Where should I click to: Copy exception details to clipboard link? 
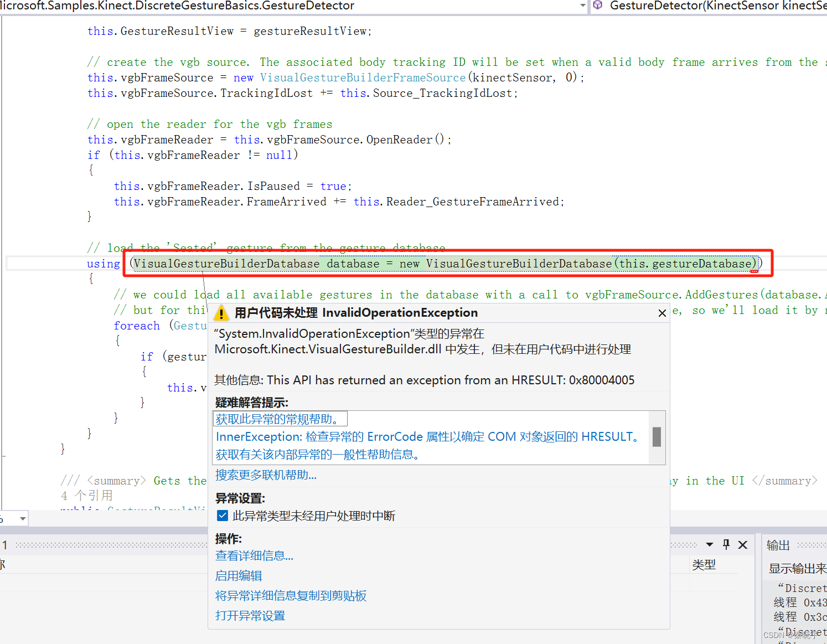point(291,596)
